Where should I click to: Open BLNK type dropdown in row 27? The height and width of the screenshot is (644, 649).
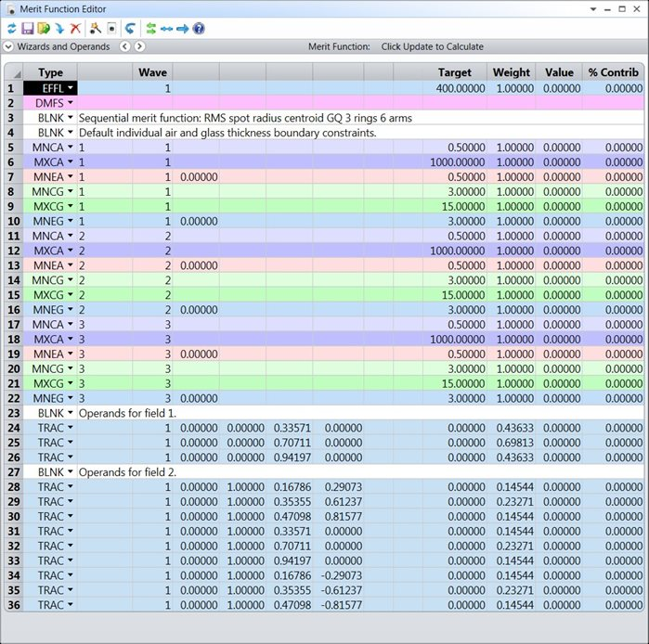click(x=71, y=471)
